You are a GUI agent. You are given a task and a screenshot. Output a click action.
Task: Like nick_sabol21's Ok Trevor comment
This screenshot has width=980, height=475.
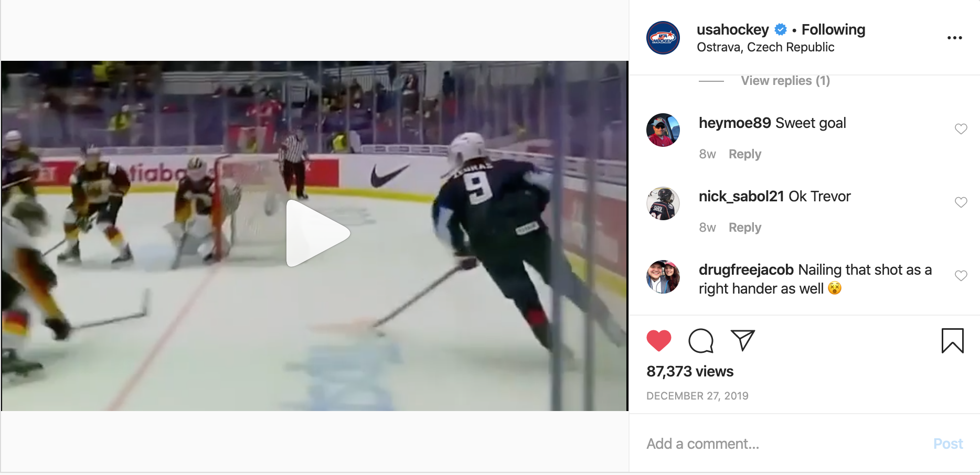point(961,202)
